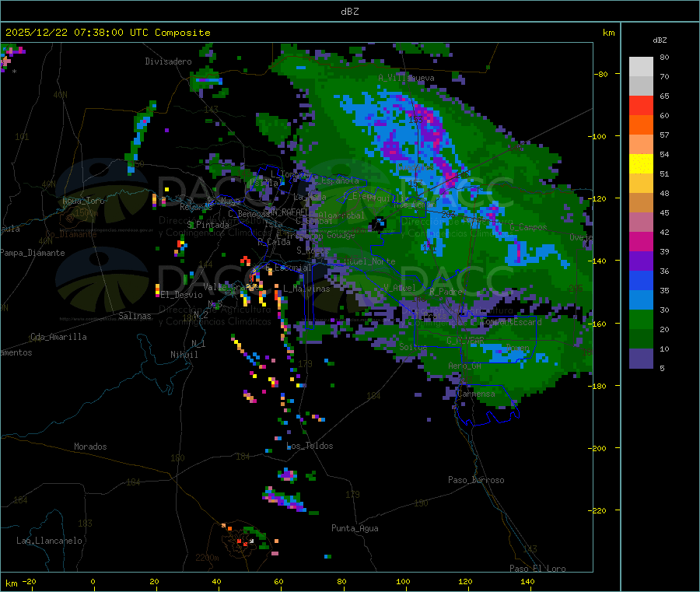Image resolution: width=700 pixels, height=592 pixels.
Task: Click the R_Padre map label
Action: tap(446, 292)
